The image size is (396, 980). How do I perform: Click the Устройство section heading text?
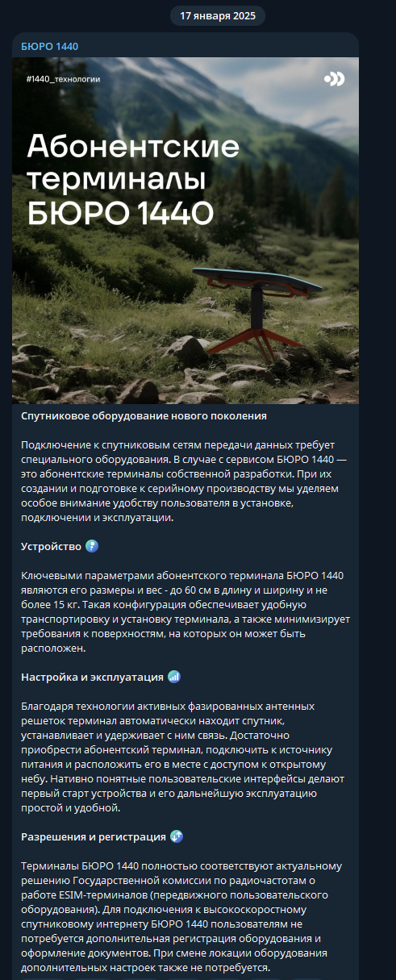tap(51, 547)
